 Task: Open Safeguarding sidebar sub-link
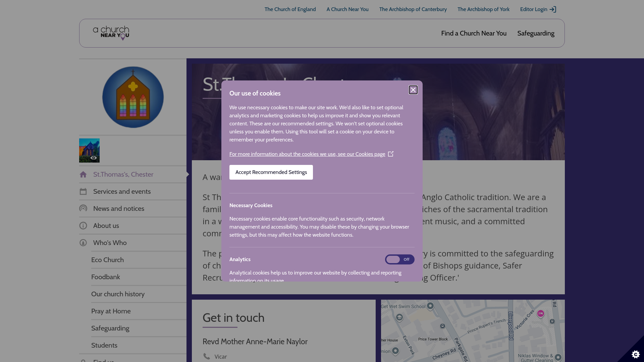coord(139,328)
